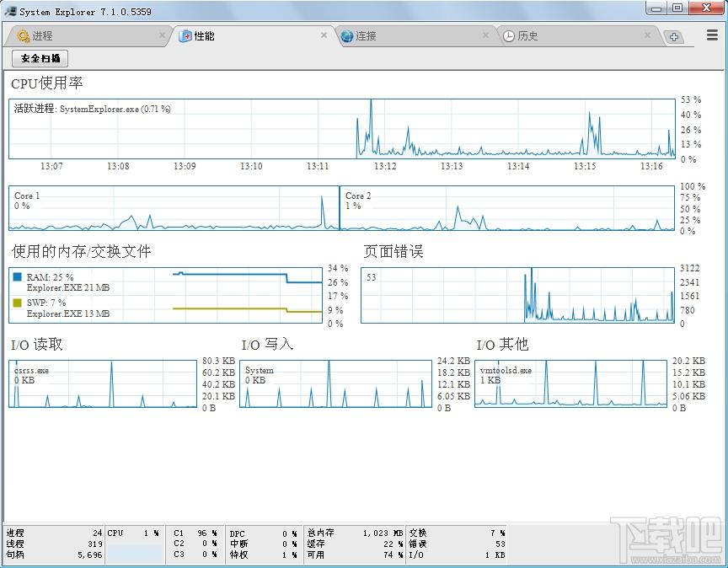The height and width of the screenshot is (568, 728).
Task: Click Explorer.EXE 13 MB text
Action: (67, 313)
